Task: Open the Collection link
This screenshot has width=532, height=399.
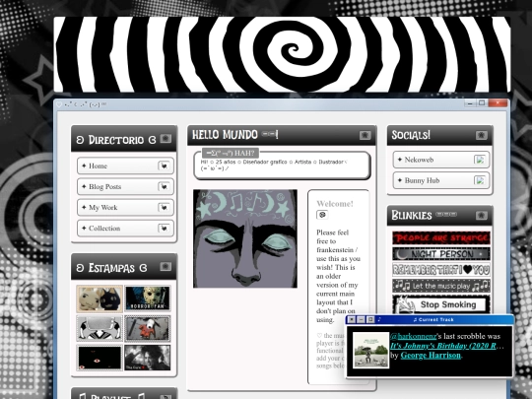Action: pos(125,229)
